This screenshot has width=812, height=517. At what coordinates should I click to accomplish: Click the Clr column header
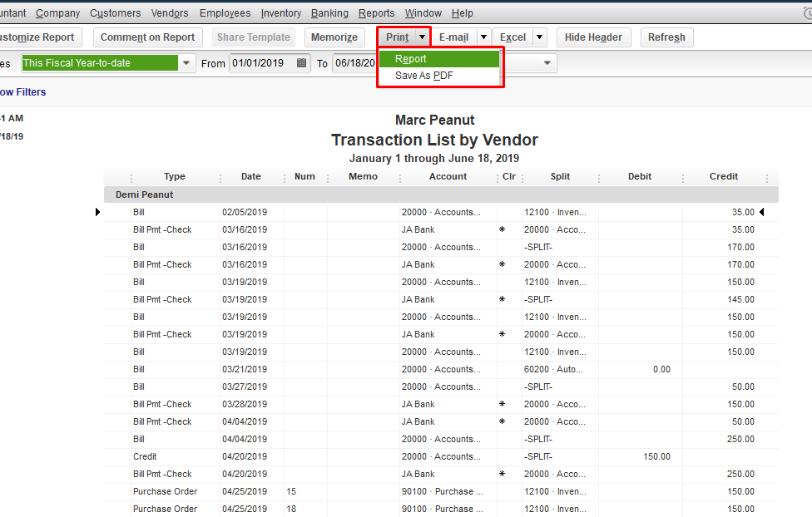pos(508,176)
